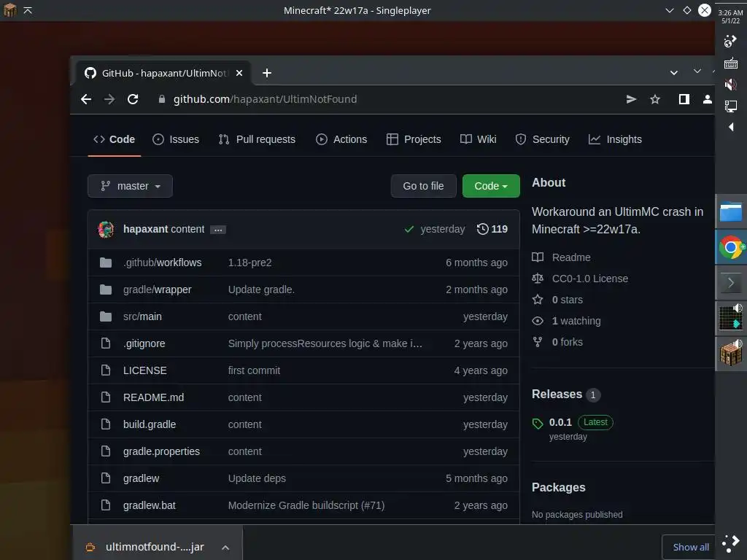The image size is (747, 560).
Task: Open the 0.0.1 Latest release
Action: click(x=572, y=422)
